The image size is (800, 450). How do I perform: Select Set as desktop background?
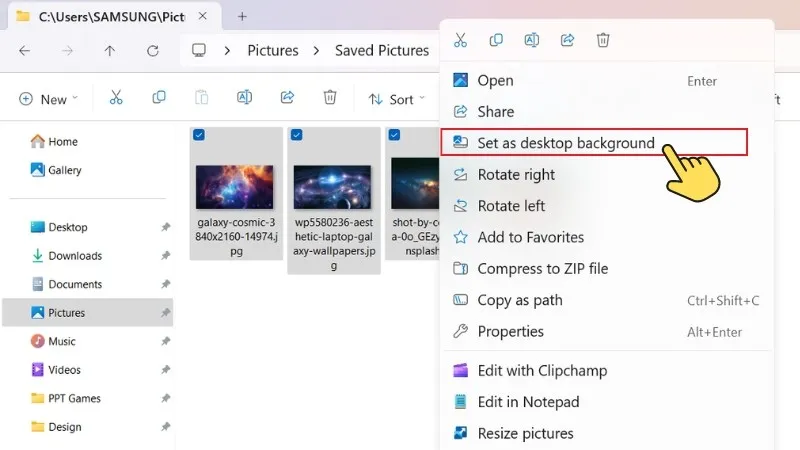(x=565, y=143)
